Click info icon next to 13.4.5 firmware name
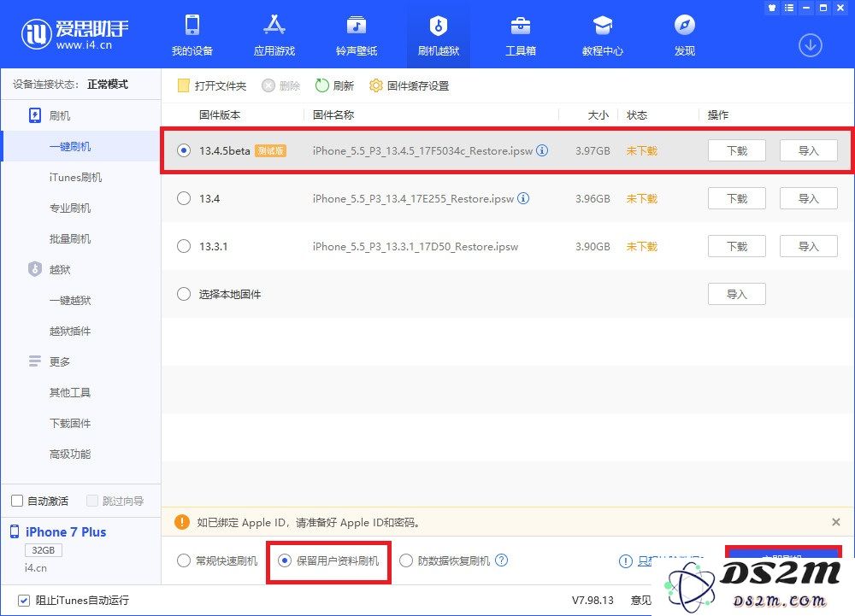 click(542, 150)
